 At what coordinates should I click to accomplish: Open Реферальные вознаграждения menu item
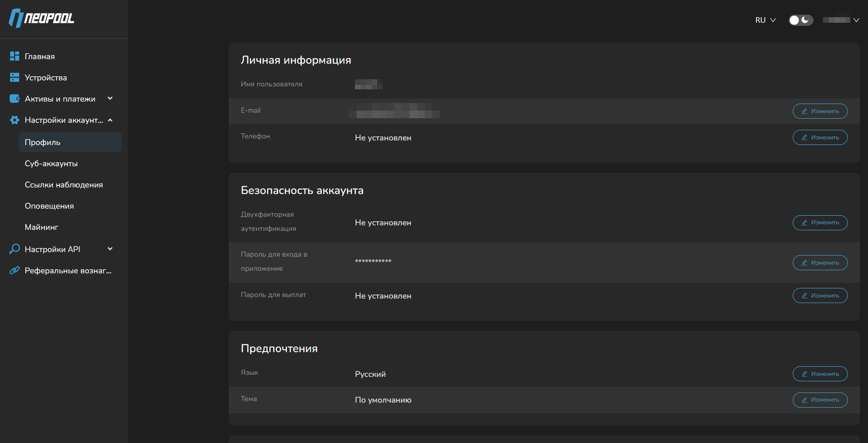click(68, 271)
